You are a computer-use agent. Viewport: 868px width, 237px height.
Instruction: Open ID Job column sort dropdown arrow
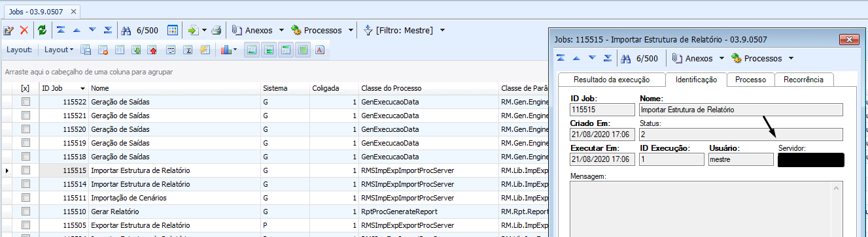click(x=82, y=88)
